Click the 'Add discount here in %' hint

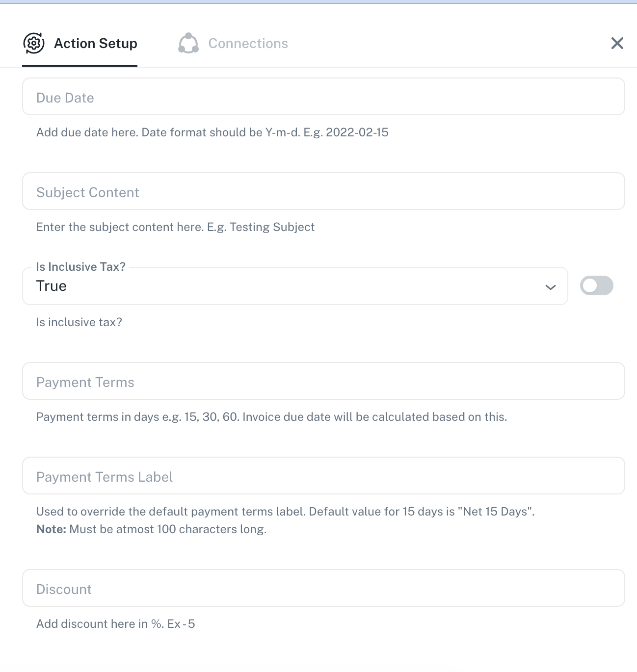115,624
